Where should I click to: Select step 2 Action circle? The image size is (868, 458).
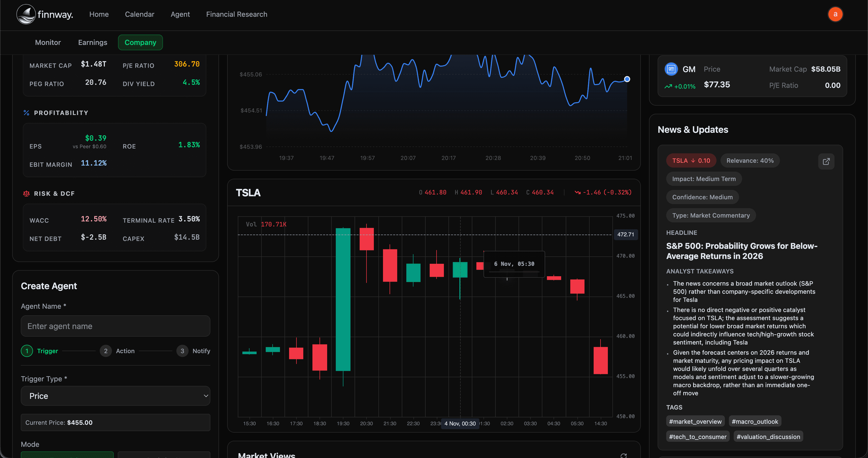106,351
